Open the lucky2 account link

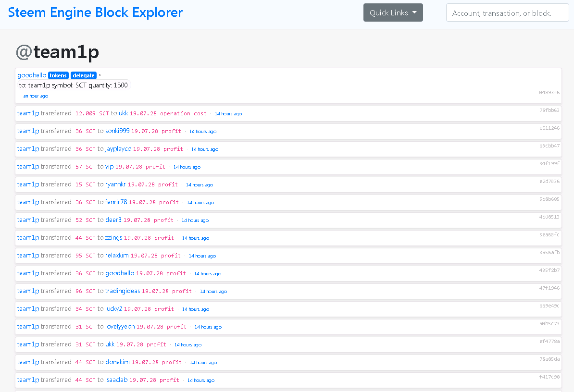(113, 308)
